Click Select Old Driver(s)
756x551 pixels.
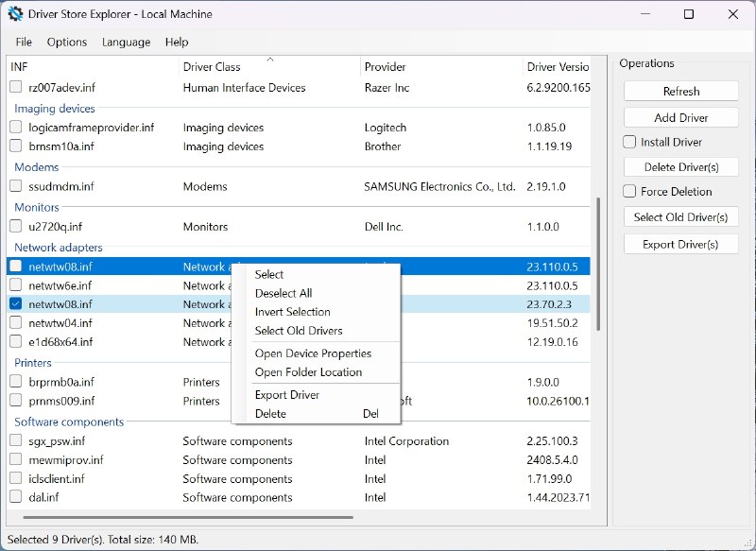click(x=680, y=217)
